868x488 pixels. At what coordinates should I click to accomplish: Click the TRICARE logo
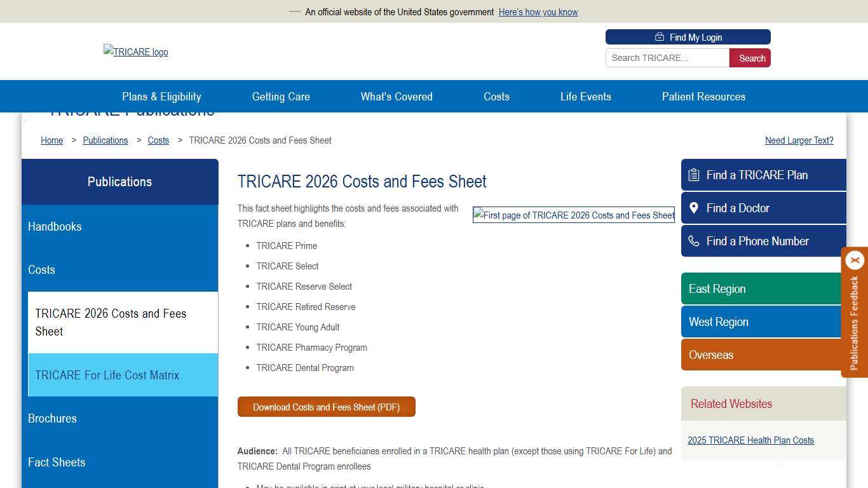(135, 51)
